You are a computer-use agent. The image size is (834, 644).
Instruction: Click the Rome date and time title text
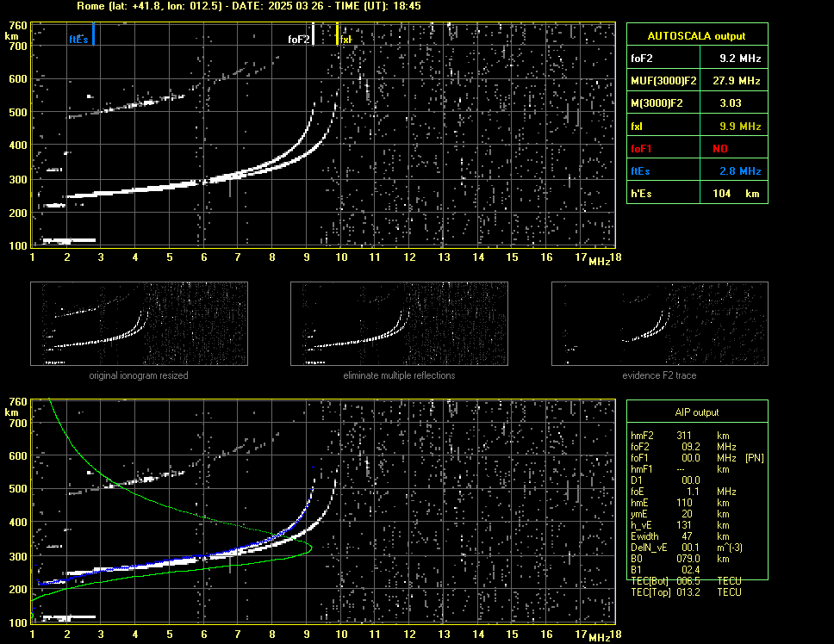click(x=249, y=6)
